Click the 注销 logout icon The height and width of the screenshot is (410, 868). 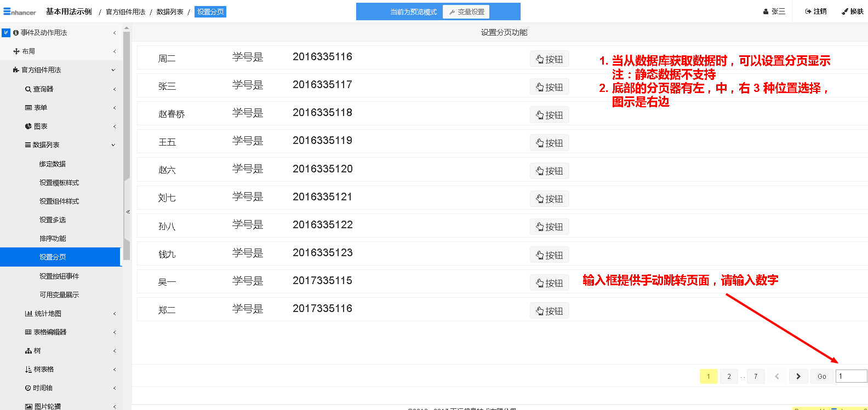point(808,11)
